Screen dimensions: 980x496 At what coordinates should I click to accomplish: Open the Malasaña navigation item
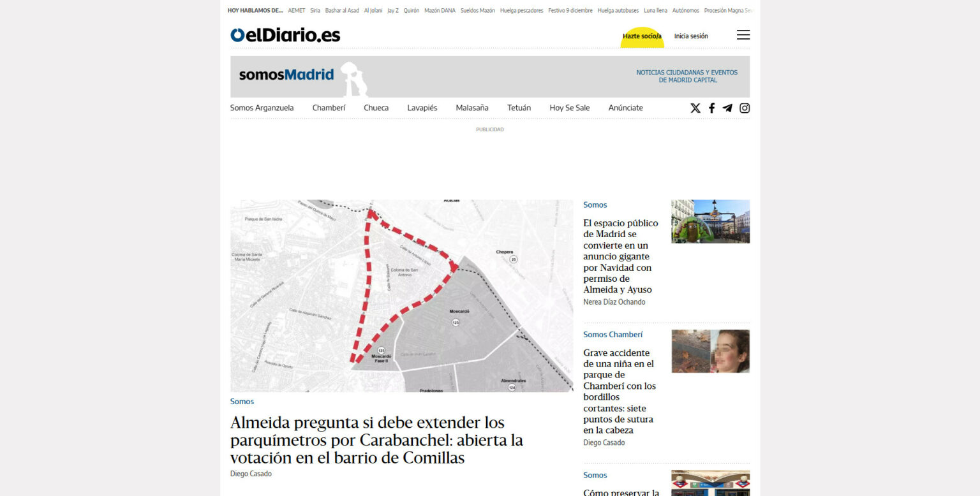(471, 108)
